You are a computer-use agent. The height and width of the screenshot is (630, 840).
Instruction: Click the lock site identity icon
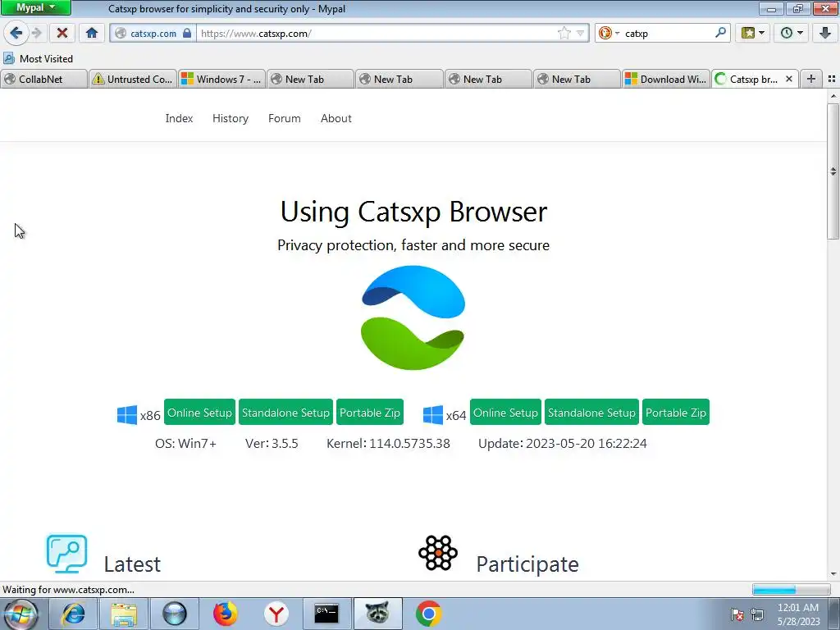pyautogui.click(x=187, y=33)
